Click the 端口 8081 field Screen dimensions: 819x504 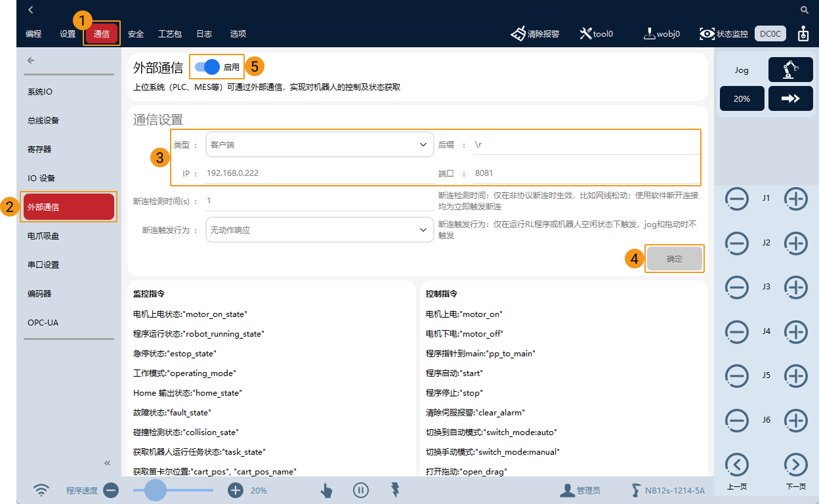[587, 173]
